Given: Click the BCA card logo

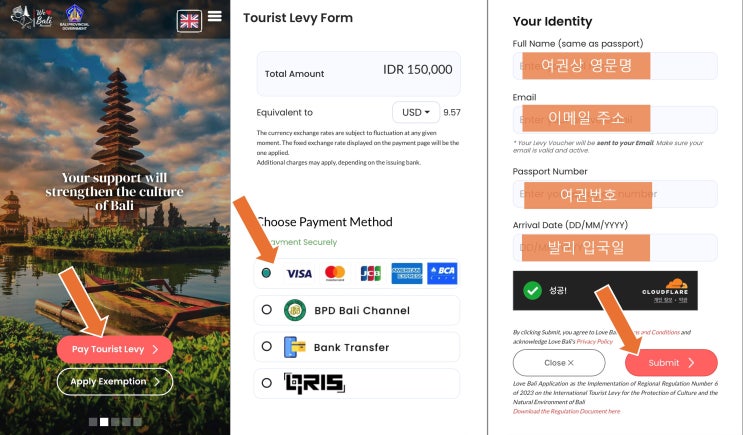Looking at the screenshot, I should (442, 273).
